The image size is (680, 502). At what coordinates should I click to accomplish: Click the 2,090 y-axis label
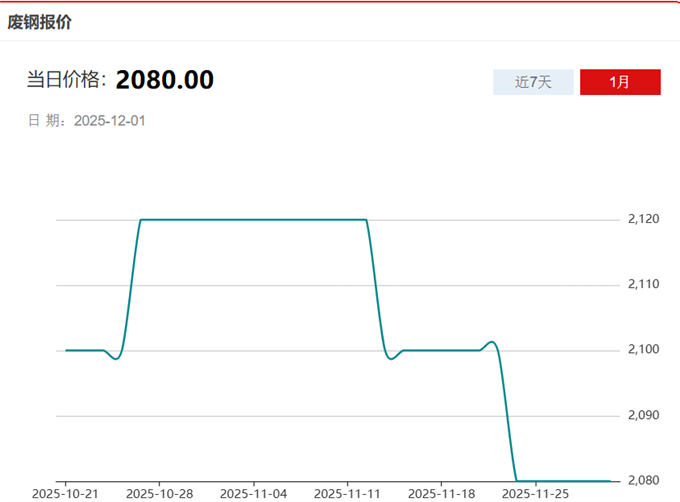(x=645, y=415)
